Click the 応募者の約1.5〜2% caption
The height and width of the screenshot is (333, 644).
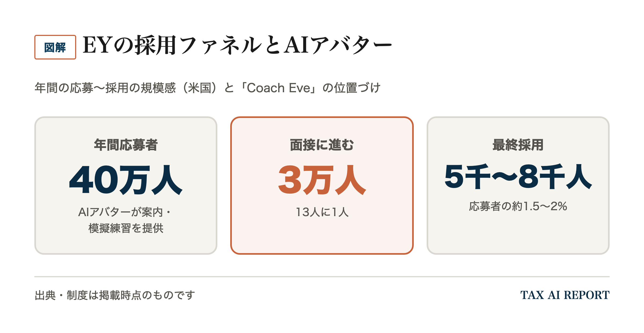(x=518, y=206)
